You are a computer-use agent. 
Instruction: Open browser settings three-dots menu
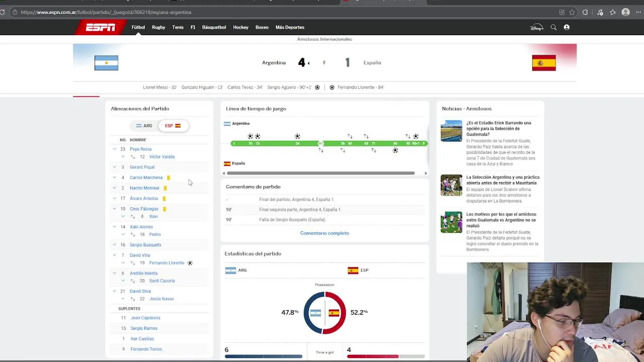coord(639,12)
